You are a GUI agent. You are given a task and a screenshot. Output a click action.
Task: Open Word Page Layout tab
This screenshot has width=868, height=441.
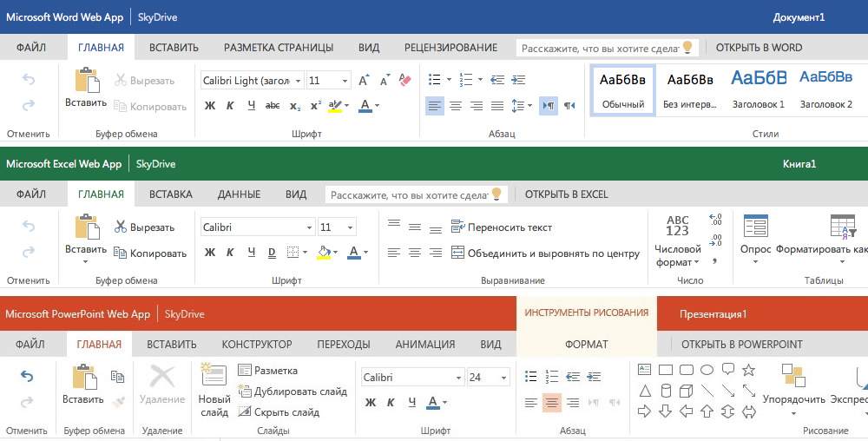coord(279,48)
